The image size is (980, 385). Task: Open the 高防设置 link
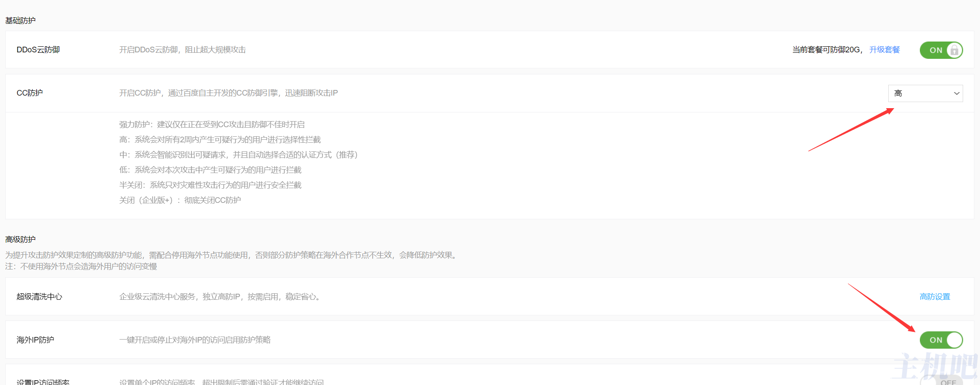(x=935, y=297)
